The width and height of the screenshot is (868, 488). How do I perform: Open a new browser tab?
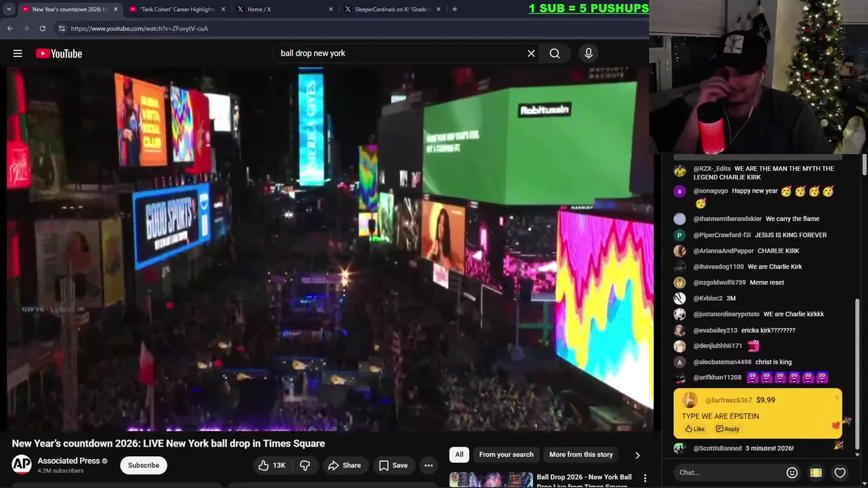click(454, 9)
